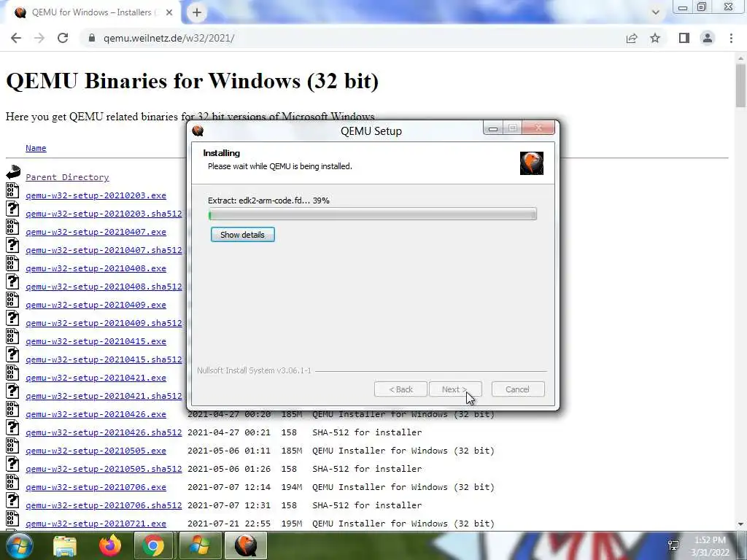Download qemu-w32-setup-20210426.exe
This screenshot has height=560, width=747.
[x=96, y=414]
